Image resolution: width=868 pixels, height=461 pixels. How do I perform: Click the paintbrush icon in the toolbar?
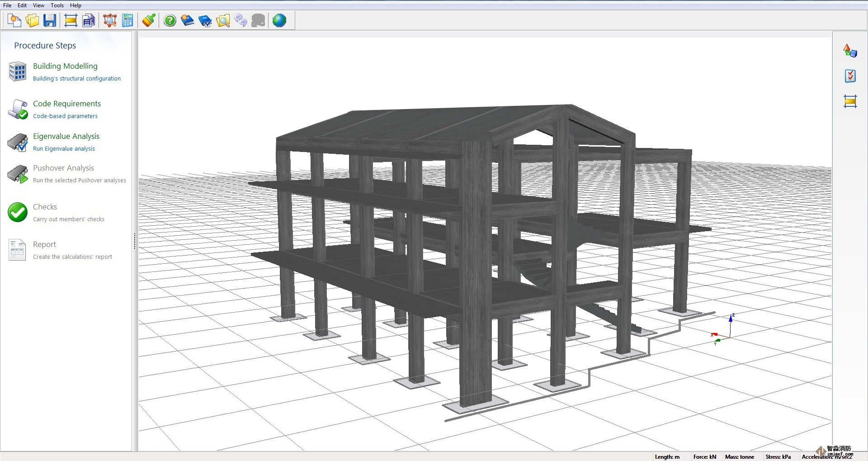[x=149, y=20]
